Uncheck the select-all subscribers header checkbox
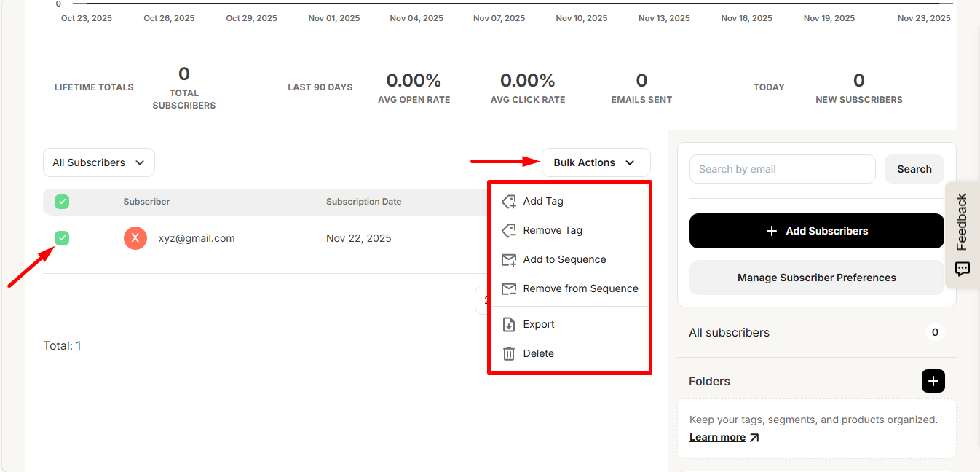 (x=62, y=202)
